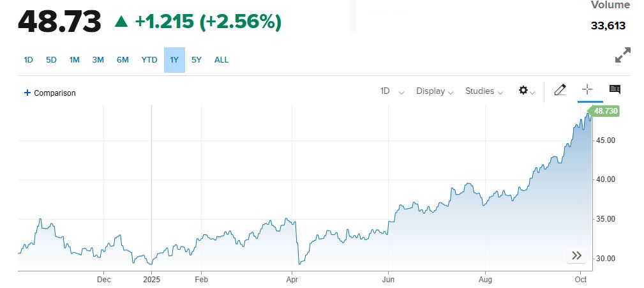Click the green up-triangle price indicator
Viewport: 644px width, 288px height.
click(x=121, y=22)
